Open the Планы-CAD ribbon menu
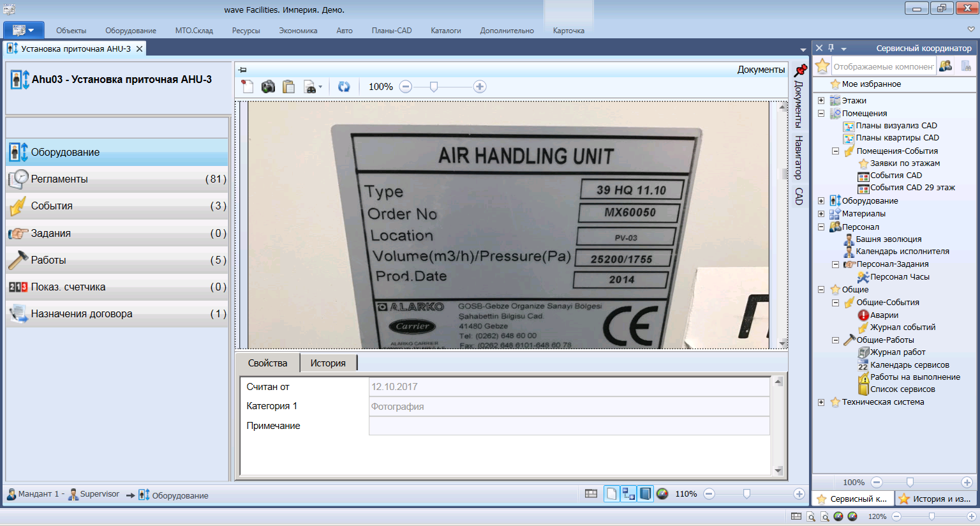This screenshot has height=526, width=980. tap(392, 31)
